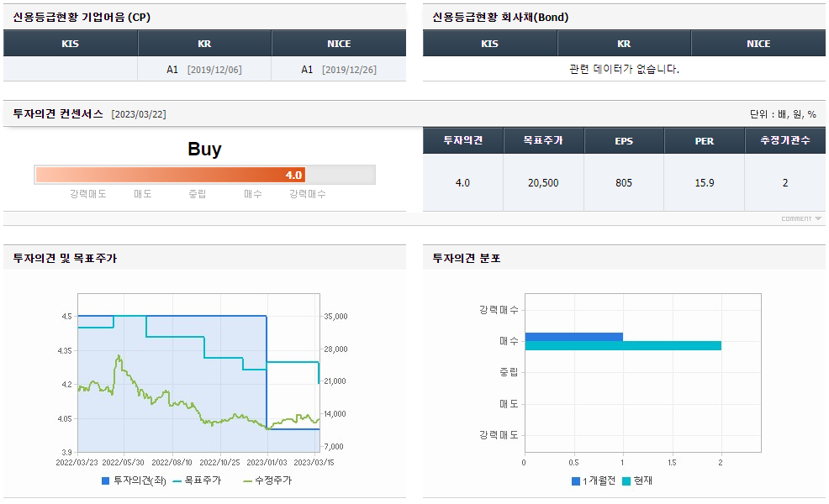Click the 강력매수 label under the scale
The width and height of the screenshot is (829, 504).
click(307, 194)
